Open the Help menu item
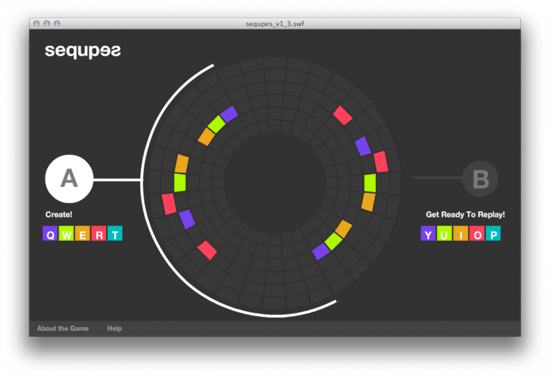 115,329
